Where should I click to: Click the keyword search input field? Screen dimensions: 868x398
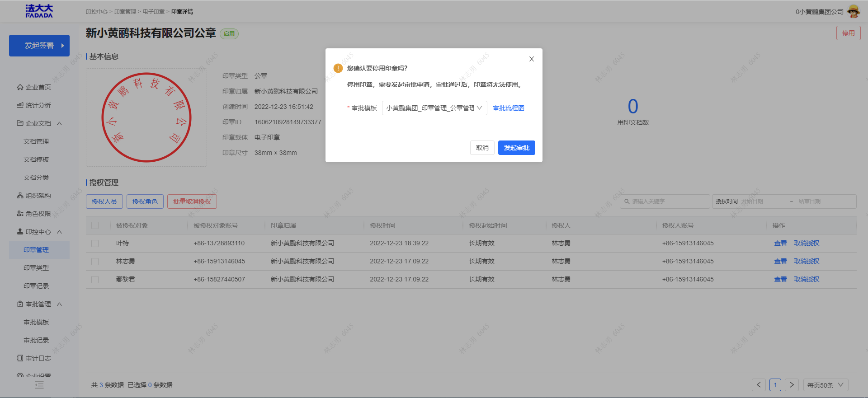click(x=665, y=201)
